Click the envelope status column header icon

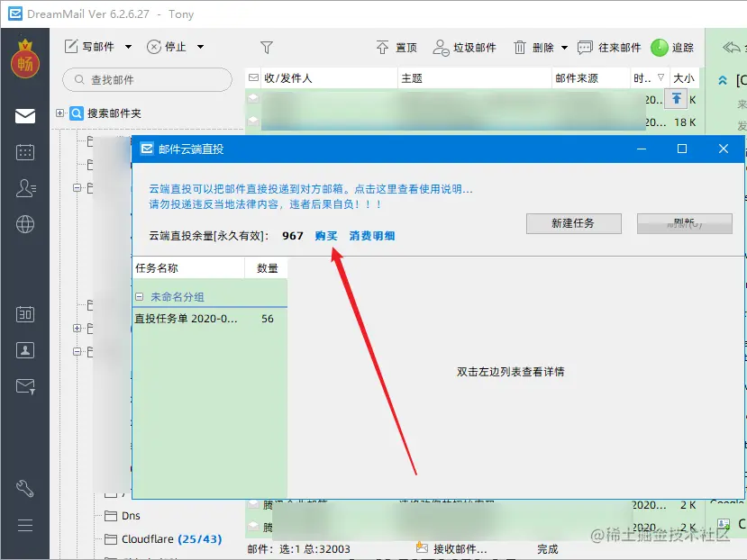pyautogui.click(x=253, y=77)
